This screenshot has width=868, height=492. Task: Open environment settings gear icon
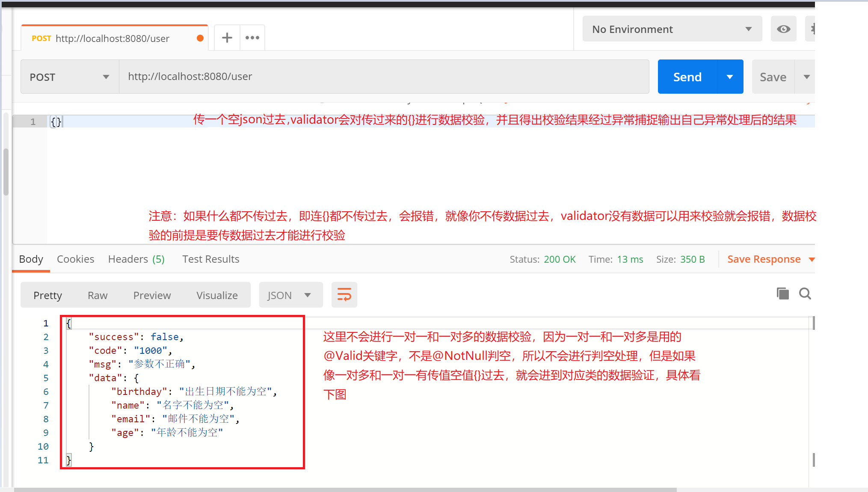[812, 29]
